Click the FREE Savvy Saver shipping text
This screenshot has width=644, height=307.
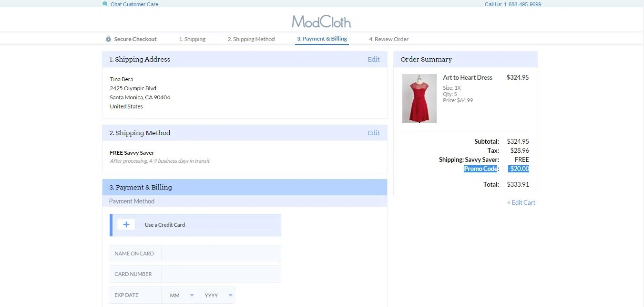tap(132, 153)
